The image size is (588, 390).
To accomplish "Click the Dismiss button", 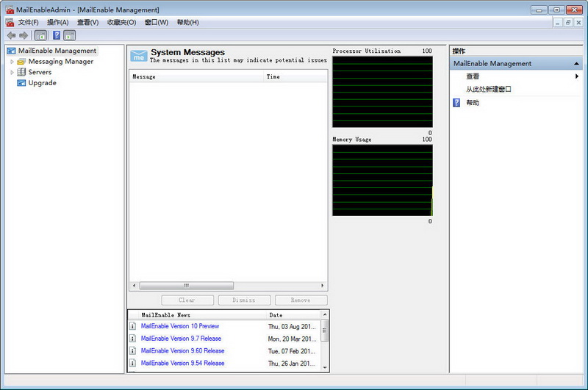I will pyautogui.click(x=244, y=300).
